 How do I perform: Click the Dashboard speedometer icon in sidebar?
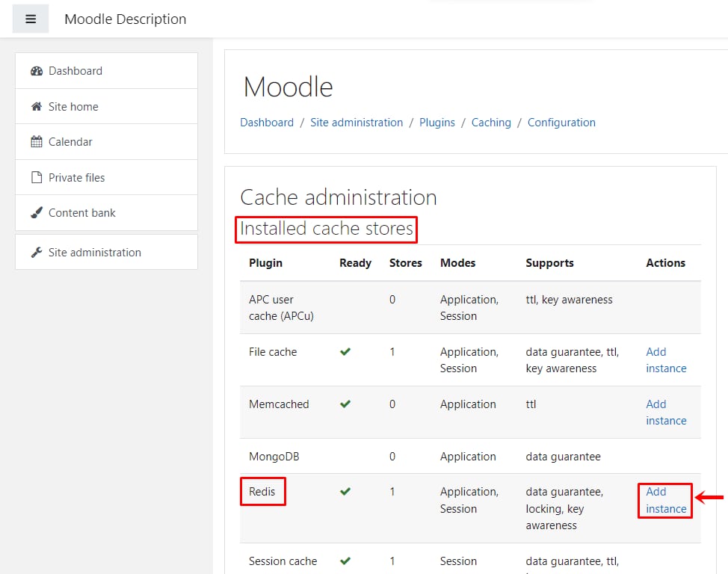tap(37, 71)
